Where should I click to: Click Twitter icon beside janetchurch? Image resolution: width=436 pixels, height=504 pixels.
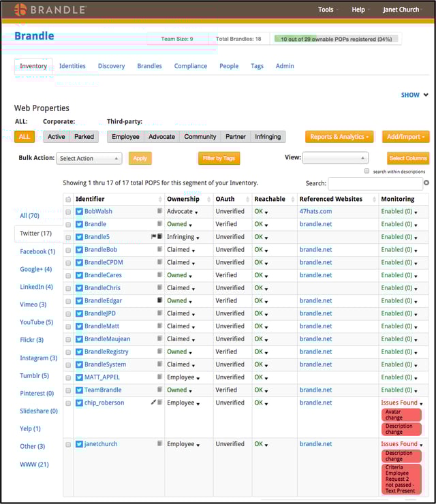coord(79,444)
